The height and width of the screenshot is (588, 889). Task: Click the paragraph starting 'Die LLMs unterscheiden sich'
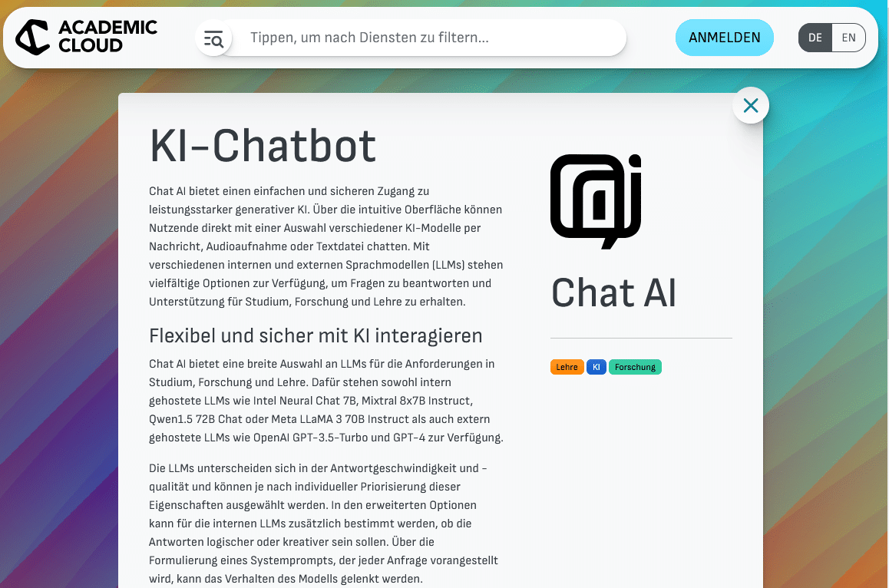pos(324,524)
